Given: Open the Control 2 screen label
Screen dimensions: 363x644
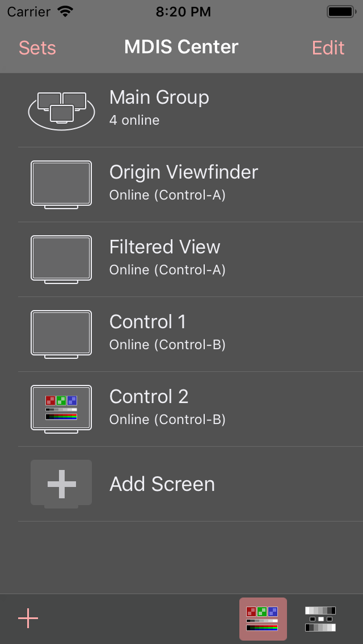Looking at the screenshot, I should pyautogui.click(x=149, y=397).
